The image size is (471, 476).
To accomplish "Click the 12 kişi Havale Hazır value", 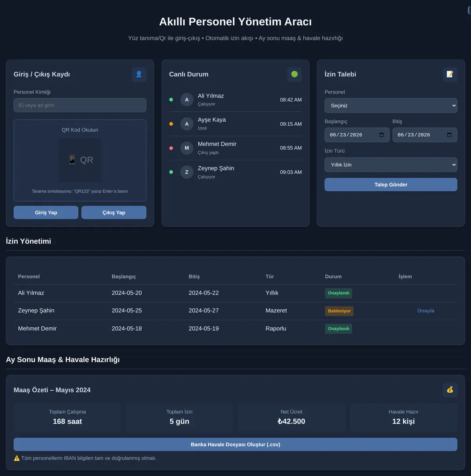I will click(403, 421).
